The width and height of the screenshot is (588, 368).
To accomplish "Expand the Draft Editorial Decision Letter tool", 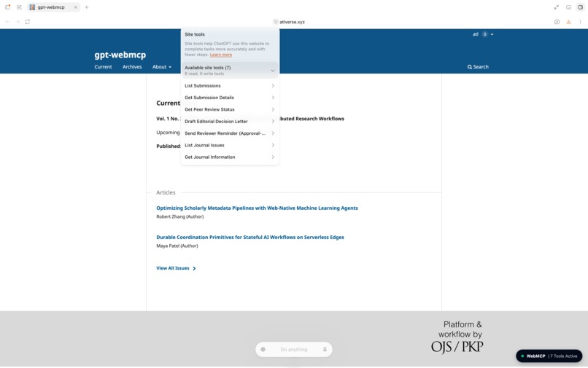I will point(230,122).
